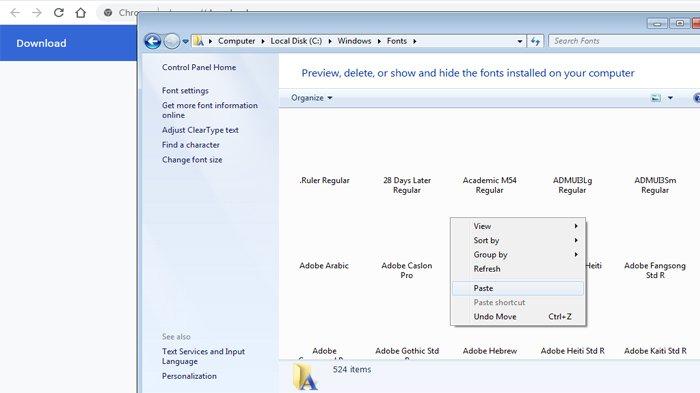Select Fonts in the address breadcrumb
Image resolution: width=700 pixels, height=393 pixels.
[396, 41]
